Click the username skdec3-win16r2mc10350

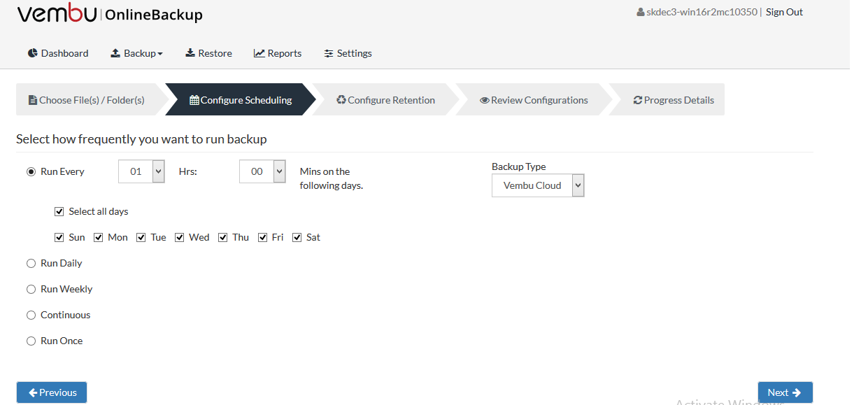[x=702, y=12]
